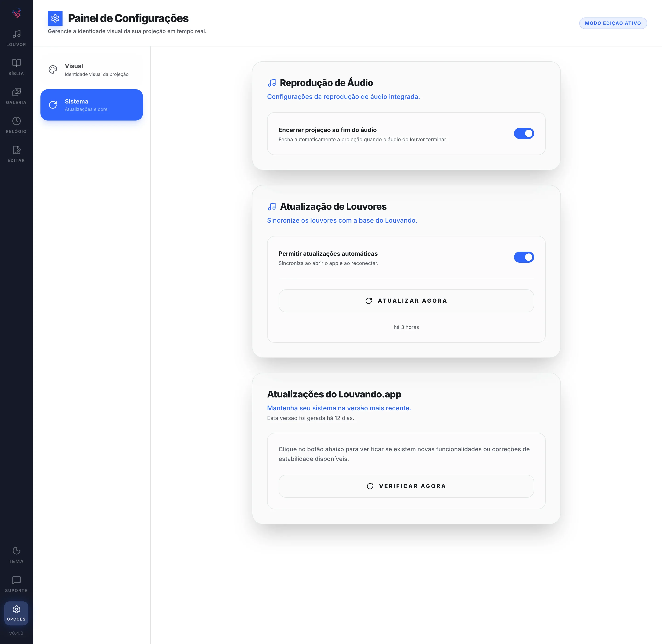Click the refresh icon in Verificar Agora
Viewport: 662px width, 644px height.
[x=370, y=486]
